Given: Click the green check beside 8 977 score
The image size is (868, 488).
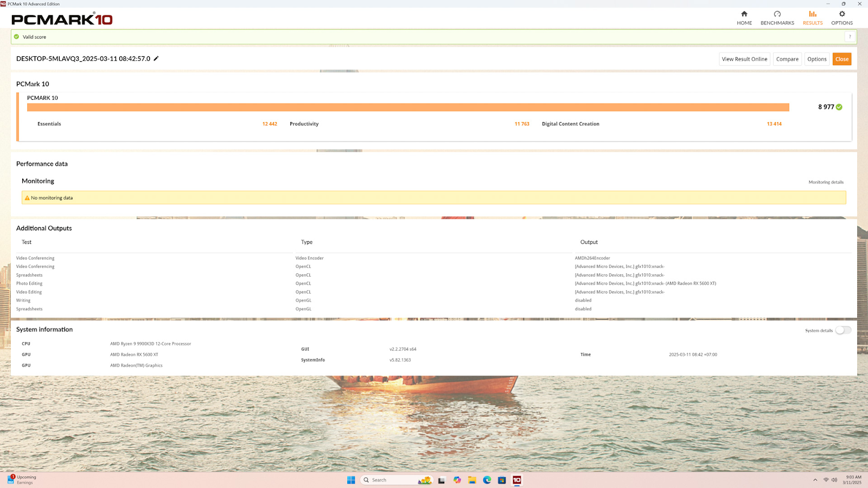Looking at the screenshot, I should tap(839, 107).
